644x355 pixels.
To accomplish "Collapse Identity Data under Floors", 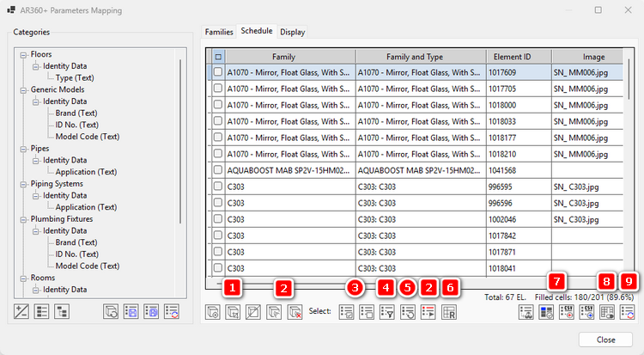I will pyautogui.click(x=36, y=66).
